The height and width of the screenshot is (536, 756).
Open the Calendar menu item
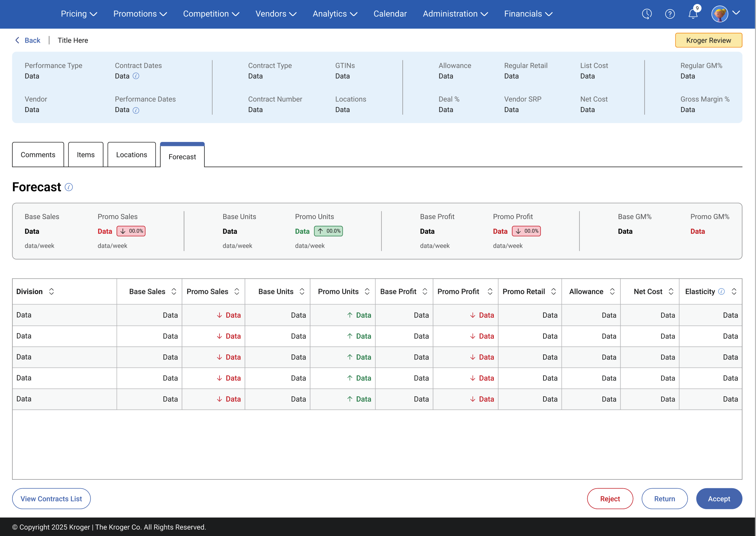coord(390,14)
